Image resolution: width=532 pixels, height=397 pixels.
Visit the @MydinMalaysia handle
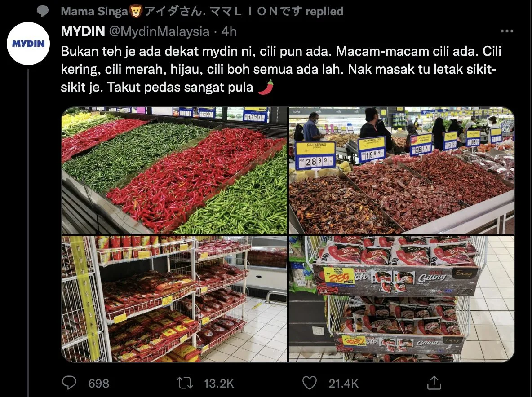point(159,31)
